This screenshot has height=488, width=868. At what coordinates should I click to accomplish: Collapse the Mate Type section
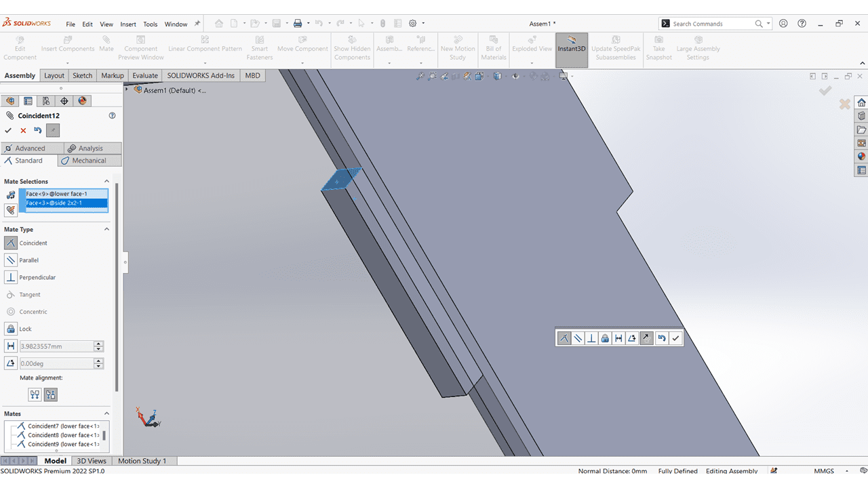coord(106,229)
